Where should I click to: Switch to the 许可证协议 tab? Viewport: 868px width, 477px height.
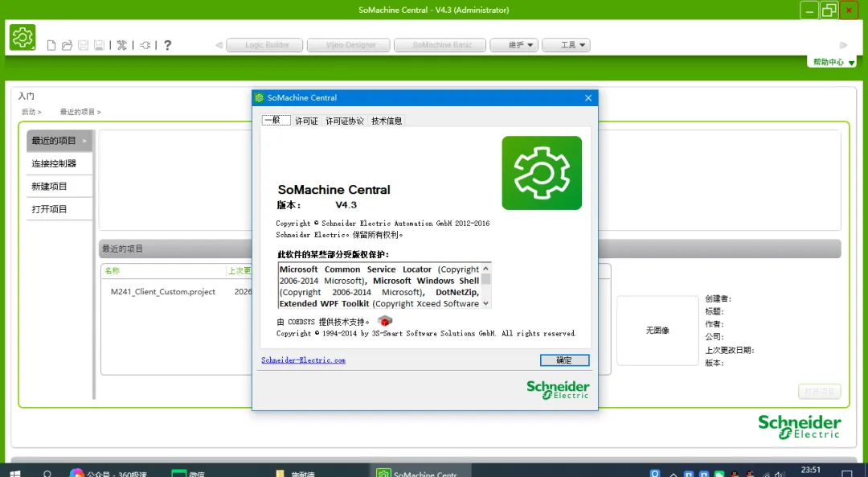point(345,121)
